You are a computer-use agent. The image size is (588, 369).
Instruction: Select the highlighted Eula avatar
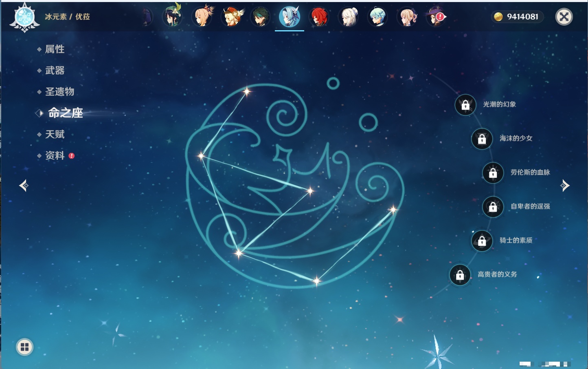(x=290, y=17)
